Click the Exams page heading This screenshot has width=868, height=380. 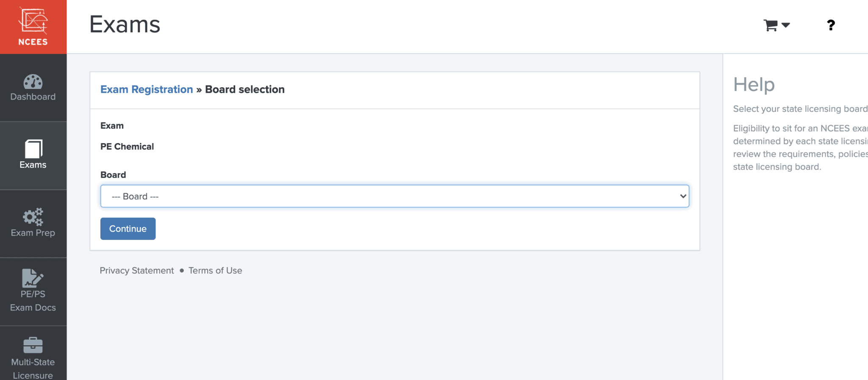(125, 24)
